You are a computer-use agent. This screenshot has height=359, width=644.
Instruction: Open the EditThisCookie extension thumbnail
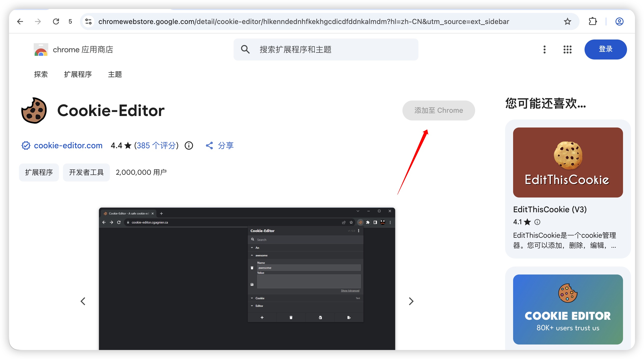click(568, 162)
